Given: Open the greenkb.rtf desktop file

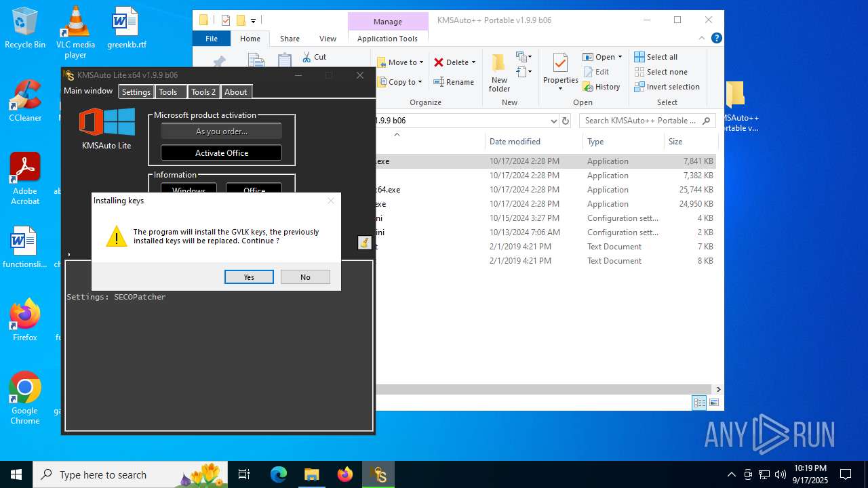Looking at the screenshot, I should pyautogui.click(x=126, y=28).
